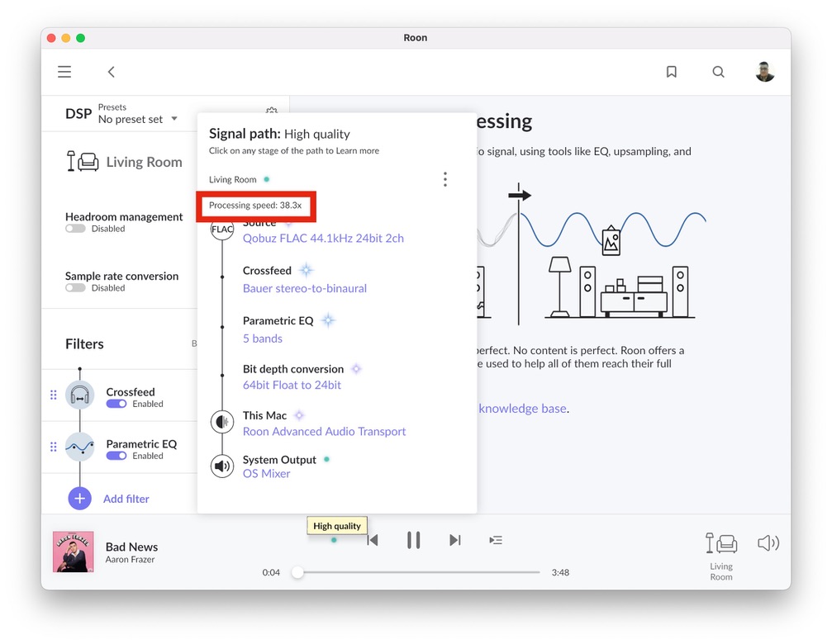This screenshot has height=644, width=832.
Task: Click the playback progress bar track
Action: [x=416, y=572]
